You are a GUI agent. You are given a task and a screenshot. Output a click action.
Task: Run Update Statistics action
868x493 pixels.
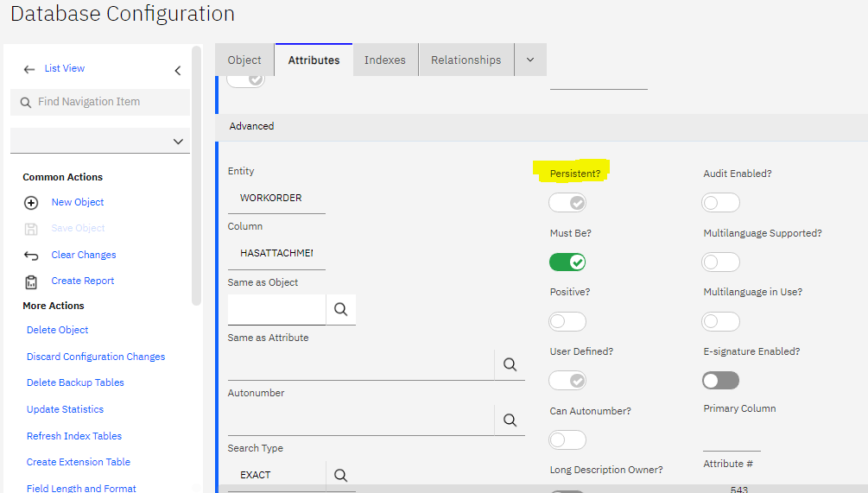pyautogui.click(x=66, y=409)
